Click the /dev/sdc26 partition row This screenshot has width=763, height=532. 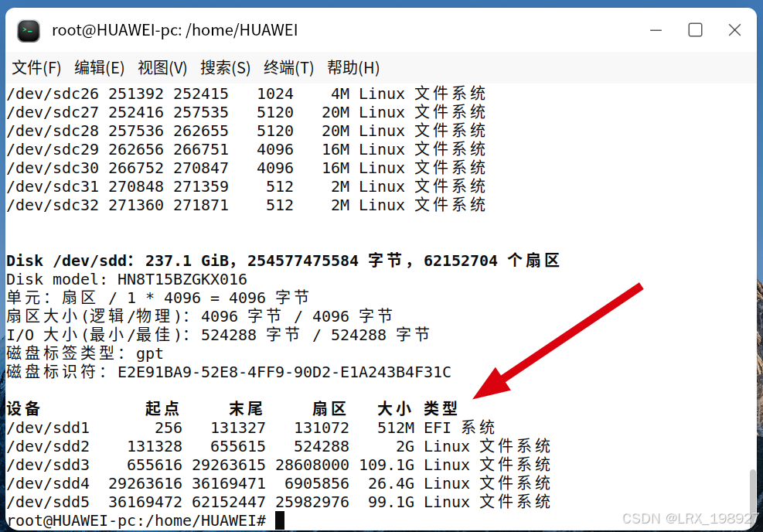[246, 94]
